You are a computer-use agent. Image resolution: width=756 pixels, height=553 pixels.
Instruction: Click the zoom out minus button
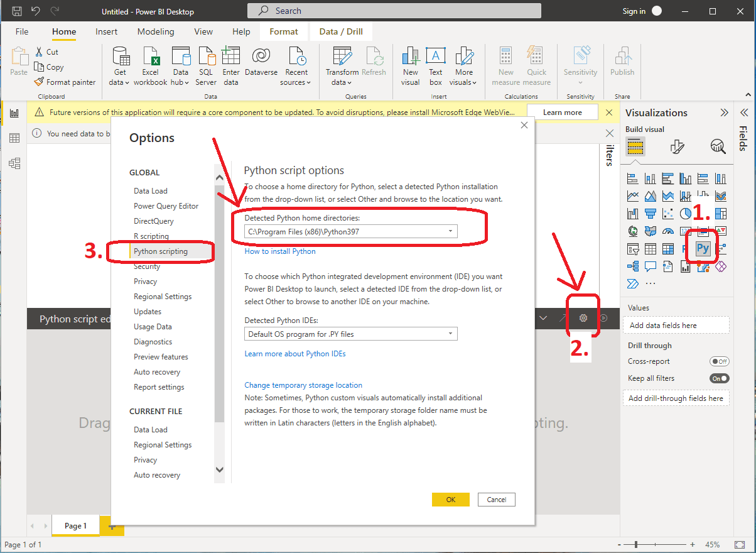(x=620, y=544)
